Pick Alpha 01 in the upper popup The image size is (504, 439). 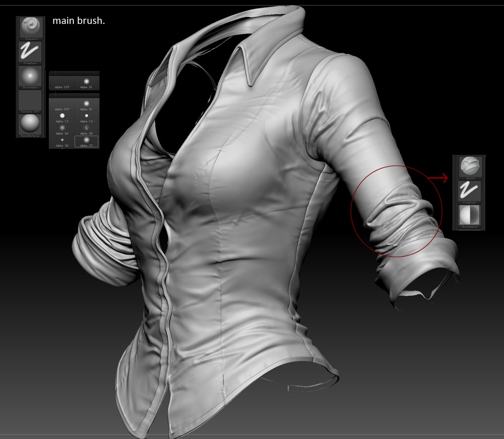pos(86,83)
